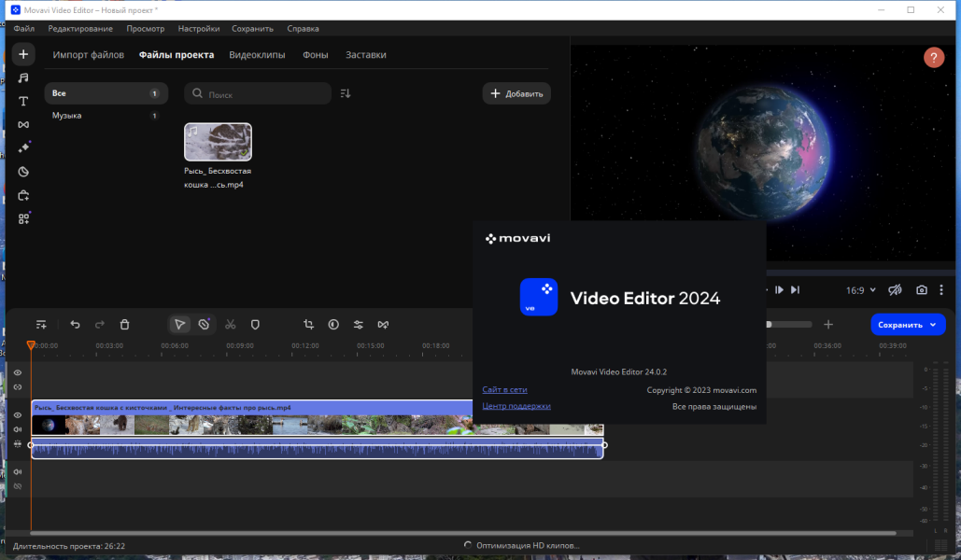Switch to the Видеоклипы tab

click(x=257, y=54)
